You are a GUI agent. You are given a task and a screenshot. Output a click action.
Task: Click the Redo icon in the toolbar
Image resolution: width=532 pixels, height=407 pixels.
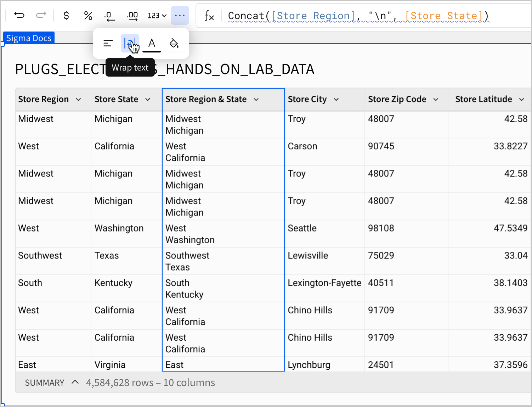pos(41,15)
